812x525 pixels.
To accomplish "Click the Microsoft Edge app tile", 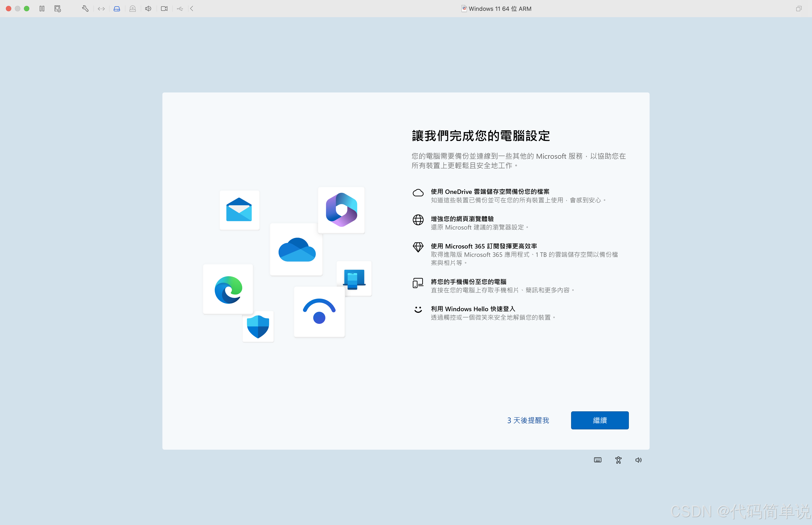I will tap(228, 289).
